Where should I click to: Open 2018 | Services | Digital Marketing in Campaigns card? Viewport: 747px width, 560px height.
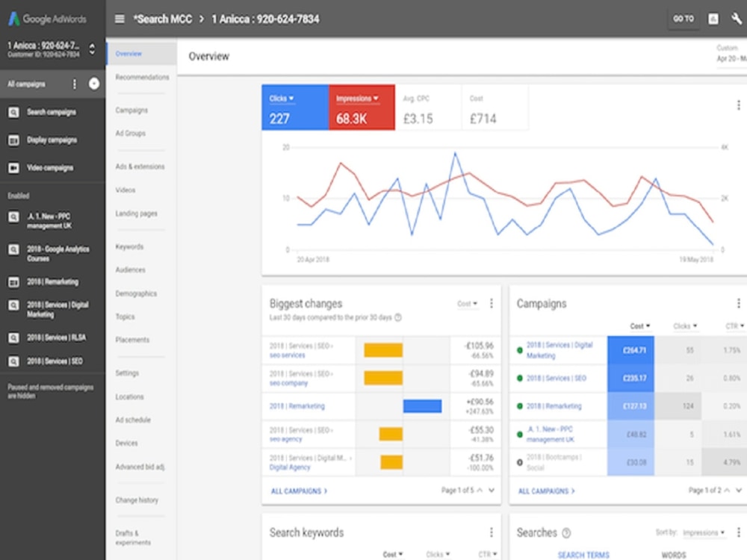pos(560,350)
